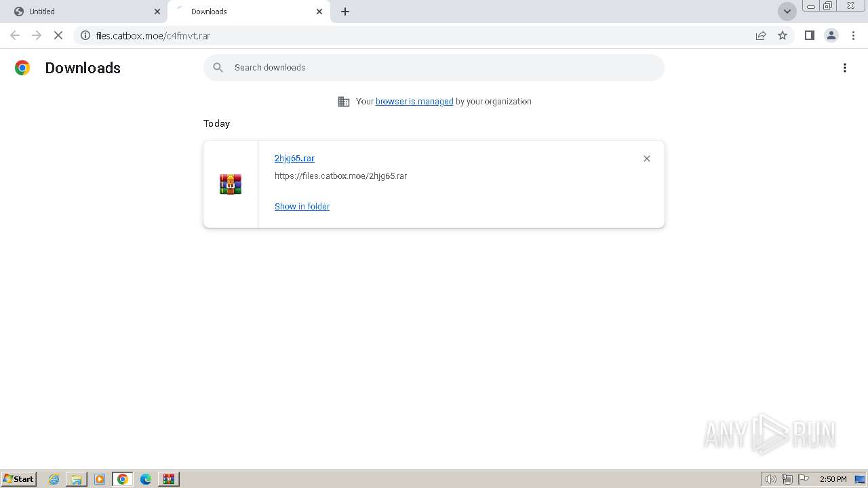Open the Windows Start menu
The height and width of the screenshot is (488, 868).
pos(18,479)
